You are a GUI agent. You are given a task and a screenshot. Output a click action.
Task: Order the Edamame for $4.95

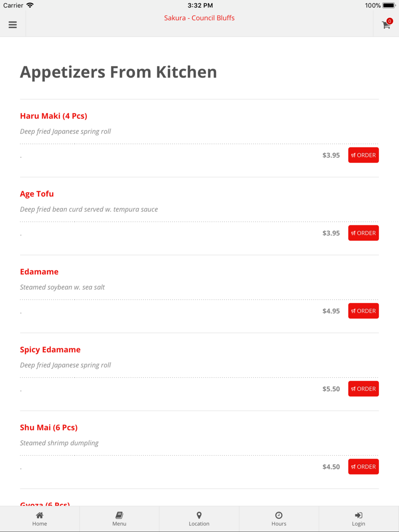pos(363,311)
